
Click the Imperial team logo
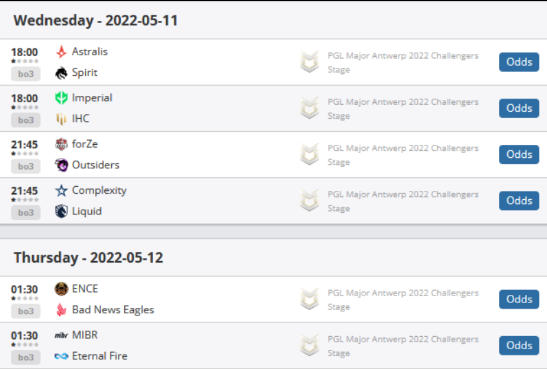point(61,98)
